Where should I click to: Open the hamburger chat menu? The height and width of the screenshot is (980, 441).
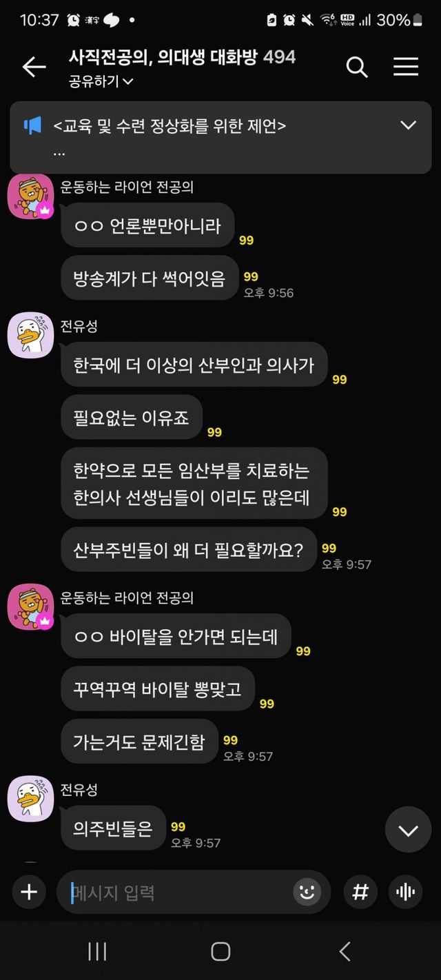(406, 66)
